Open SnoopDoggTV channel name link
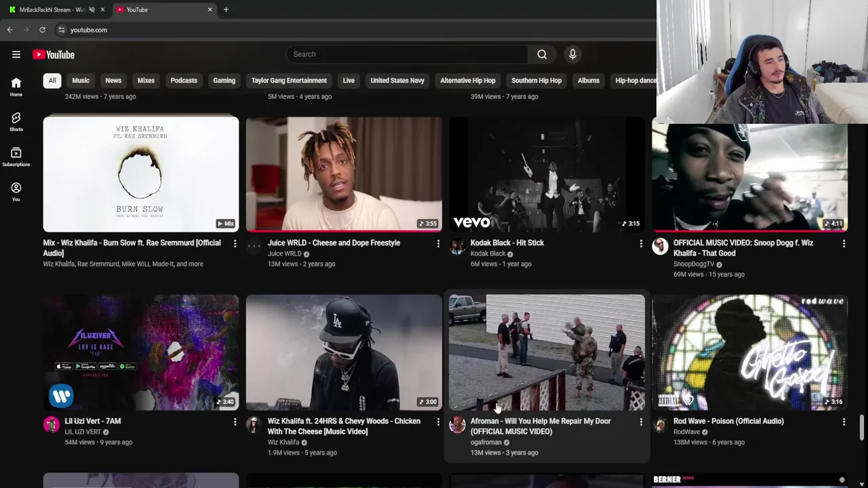Image resolution: width=868 pixels, height=488 pixels. [694, 264]
